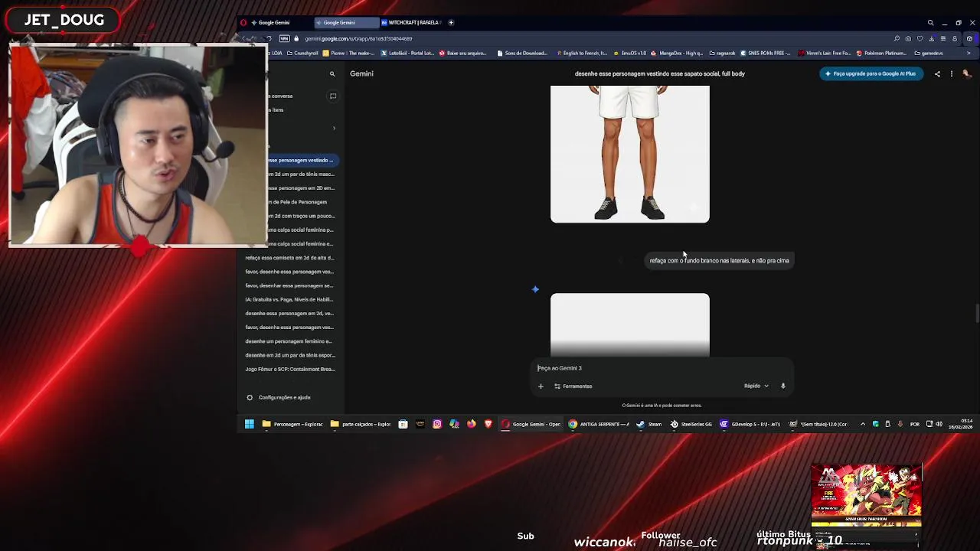Open Crunchyroll bookmark
The height and width of the screenshot is (551, 980).
pos(302,54)
